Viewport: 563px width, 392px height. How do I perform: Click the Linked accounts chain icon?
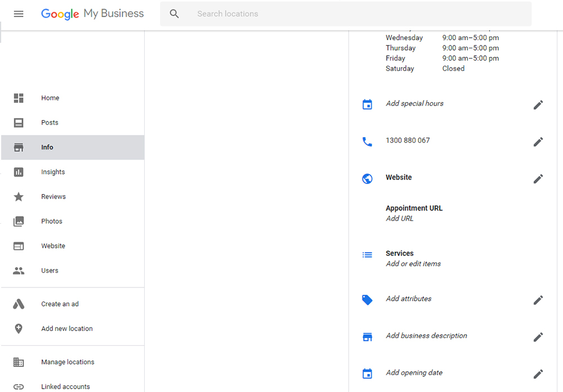[19, 386]
